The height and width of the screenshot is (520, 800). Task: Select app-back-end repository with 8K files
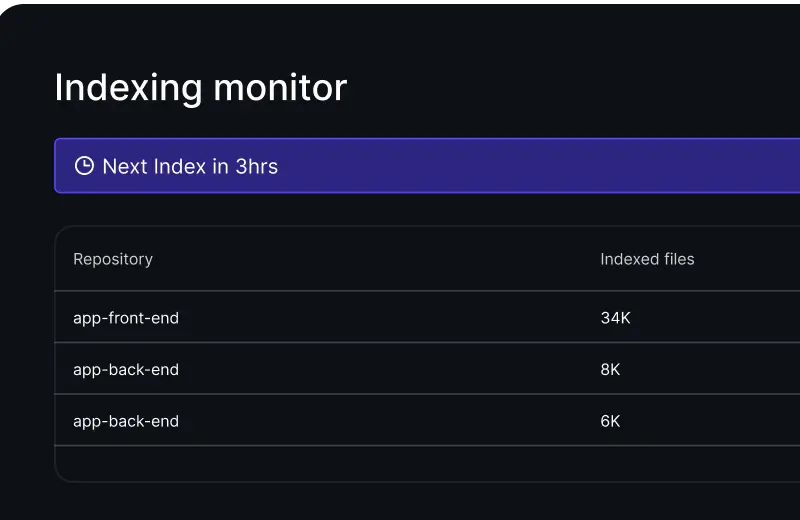tap(126, 370)
